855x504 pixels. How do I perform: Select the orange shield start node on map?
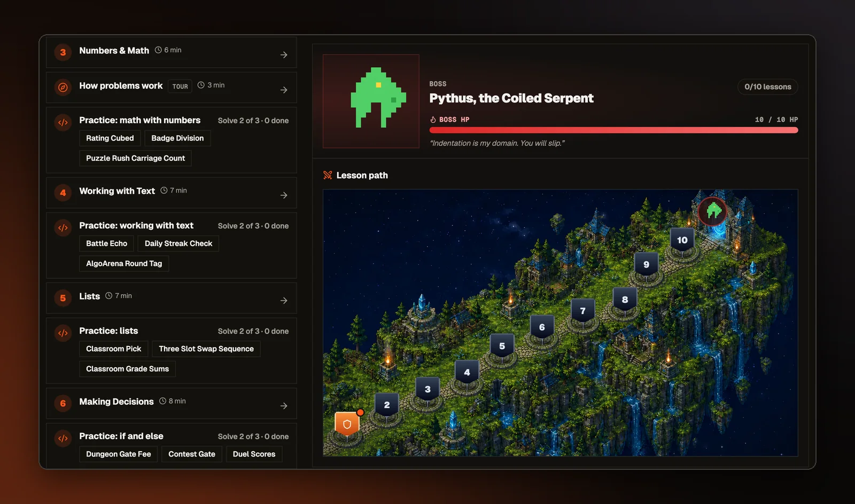[347, 424]
